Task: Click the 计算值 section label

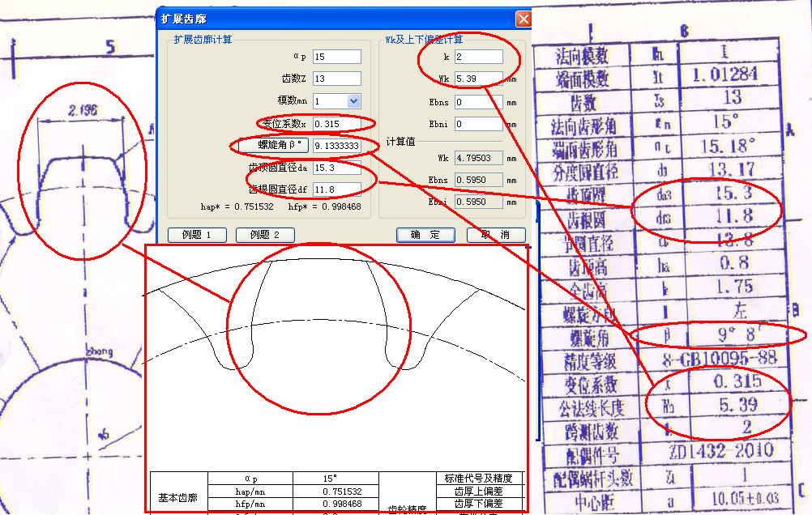Action: (x=400, y=142)
